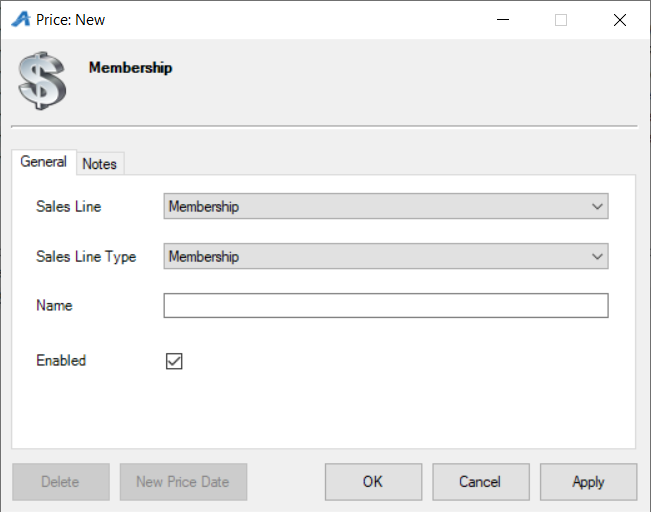Maximize the Price: New window
This screenshot has height=512, width=651.
click(x=561, y=20)
